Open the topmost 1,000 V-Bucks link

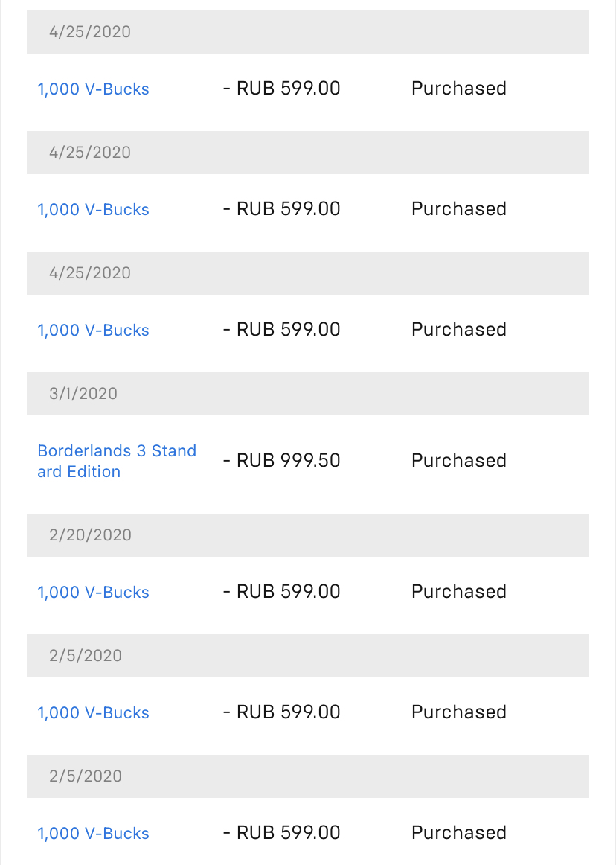(x=93, y=89)
